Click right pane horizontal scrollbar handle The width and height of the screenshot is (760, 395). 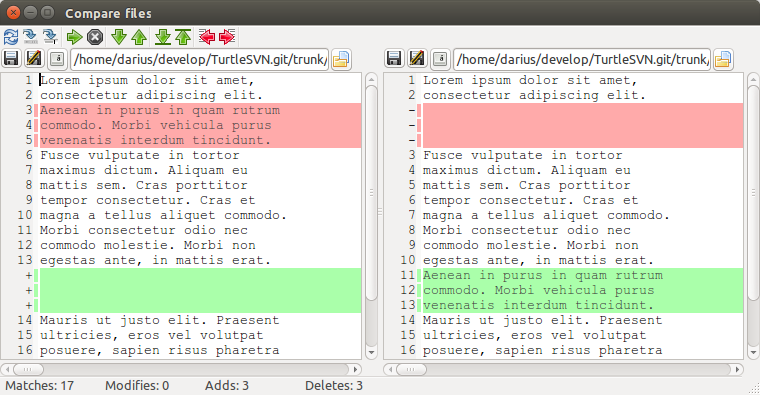(x=411, y=369)
